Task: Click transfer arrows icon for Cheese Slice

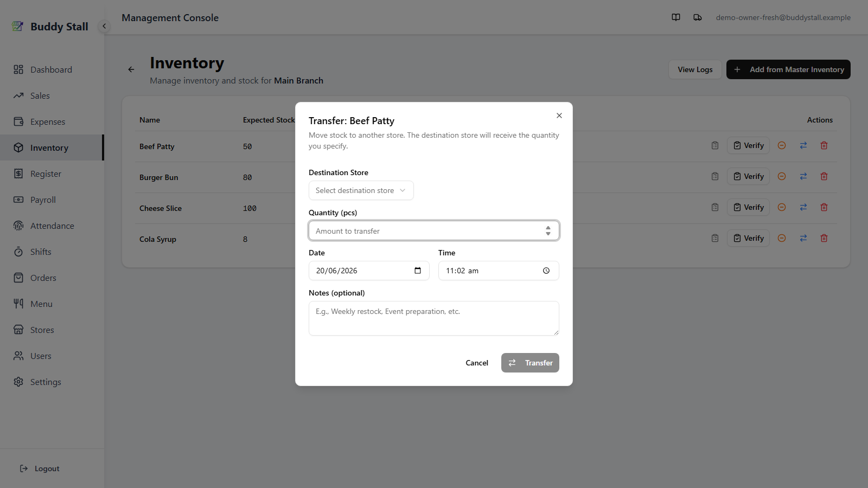Action: [x=803, y=207]
